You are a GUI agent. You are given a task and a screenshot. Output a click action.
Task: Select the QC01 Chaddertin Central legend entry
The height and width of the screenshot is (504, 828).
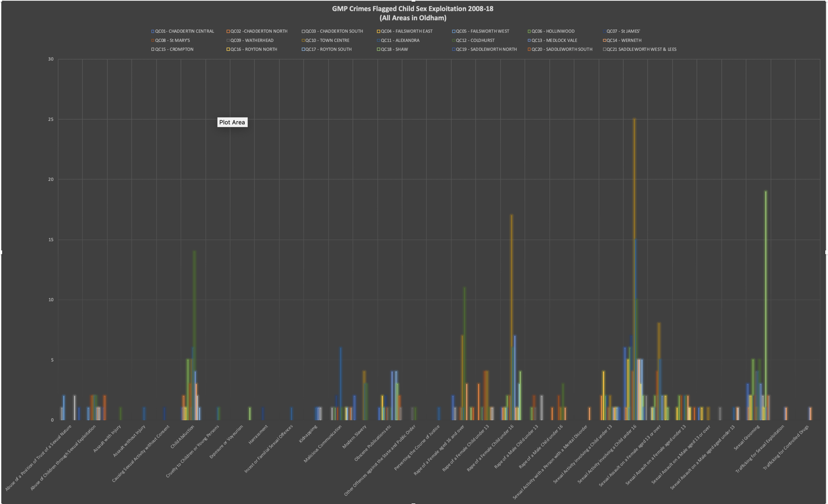pyautogui.click(x=184, y=31)
